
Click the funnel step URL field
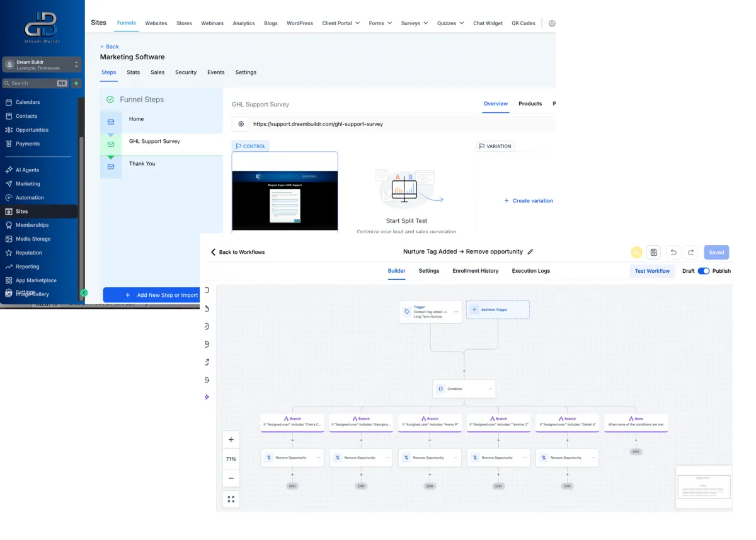point(403,124)
